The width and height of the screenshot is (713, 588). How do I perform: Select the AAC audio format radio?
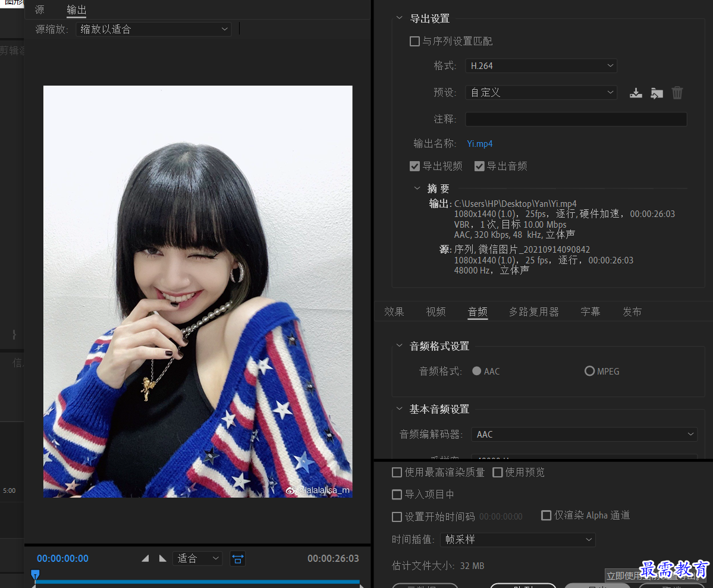pos(476,371)
